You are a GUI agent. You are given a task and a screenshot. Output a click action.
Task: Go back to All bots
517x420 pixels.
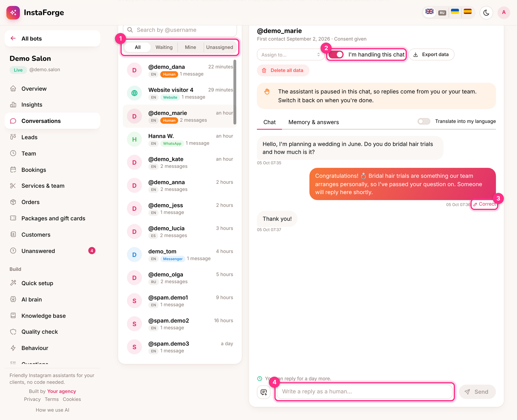point(52,38)
